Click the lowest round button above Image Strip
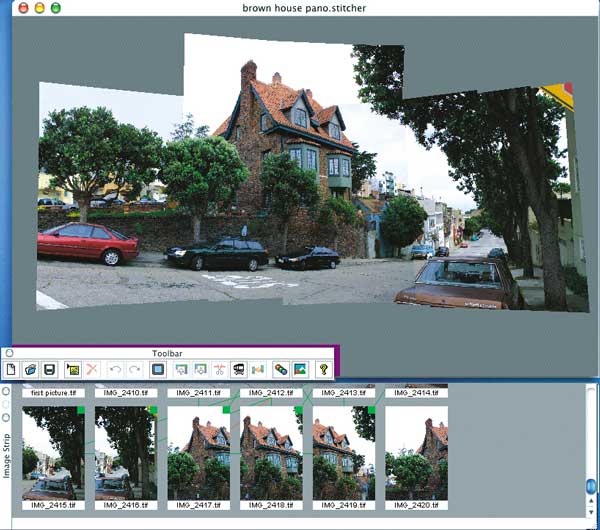The height and width of the screenshot is (530, 600). (x=6, y=417)
